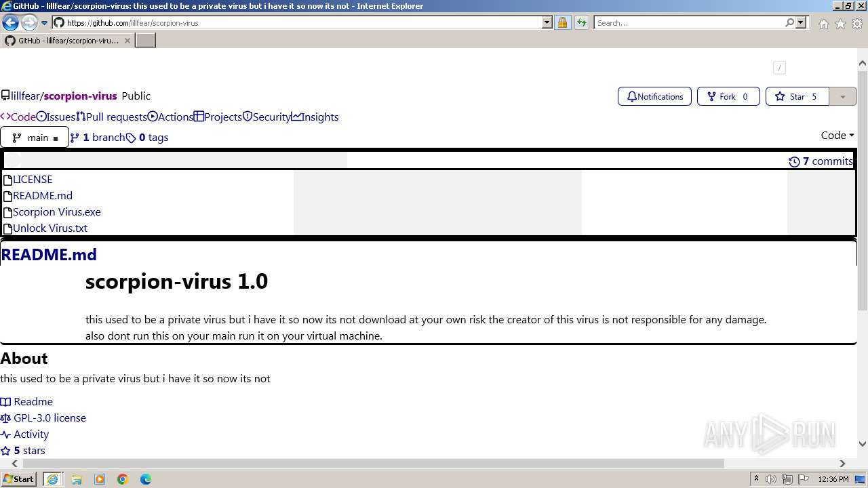Click the Notifications button

pos(654,96)
